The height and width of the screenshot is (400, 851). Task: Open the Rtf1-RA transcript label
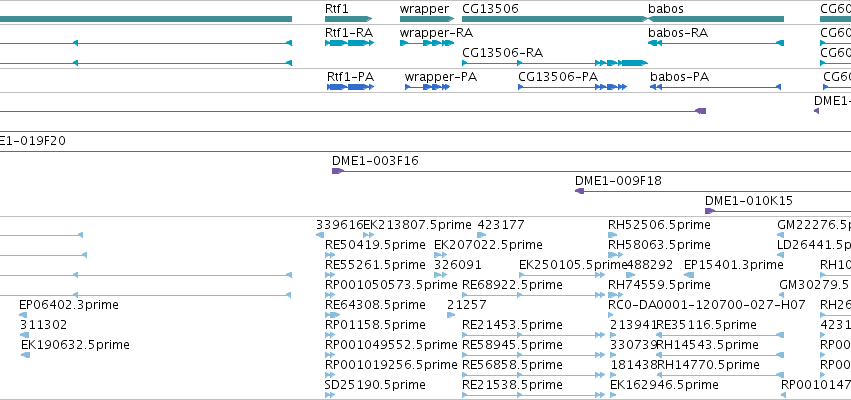click(x=349, y=33)
